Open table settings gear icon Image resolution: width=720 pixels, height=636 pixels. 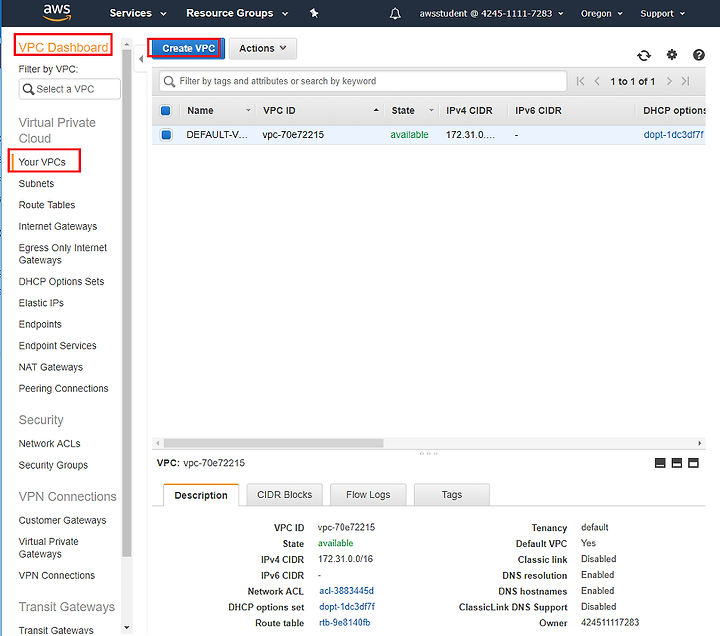(671, 55)
